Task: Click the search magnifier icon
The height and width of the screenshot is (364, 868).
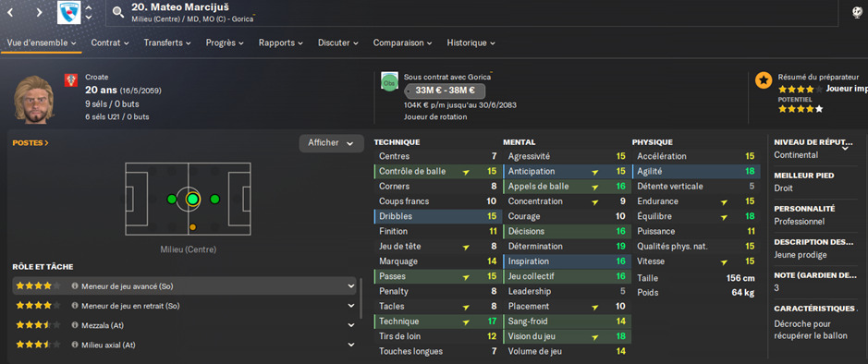Action: pos(118,12)
